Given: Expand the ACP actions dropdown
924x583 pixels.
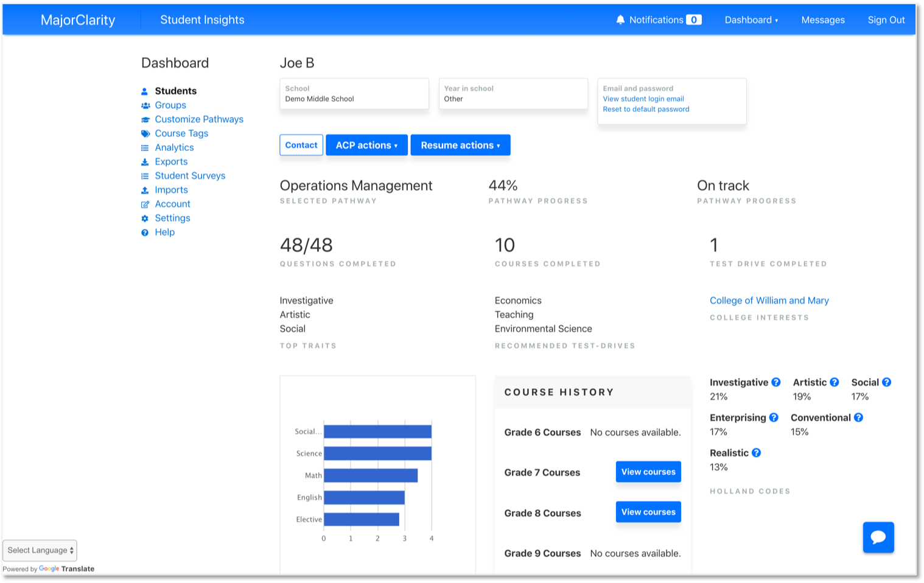Looking at the screenshot, I should [x=366, y=145].
